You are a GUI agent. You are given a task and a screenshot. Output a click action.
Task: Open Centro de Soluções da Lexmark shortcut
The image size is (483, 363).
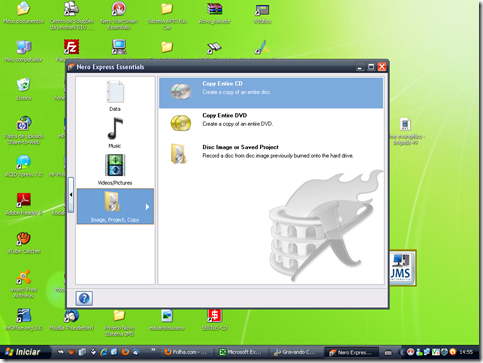(x=72, y=16)
